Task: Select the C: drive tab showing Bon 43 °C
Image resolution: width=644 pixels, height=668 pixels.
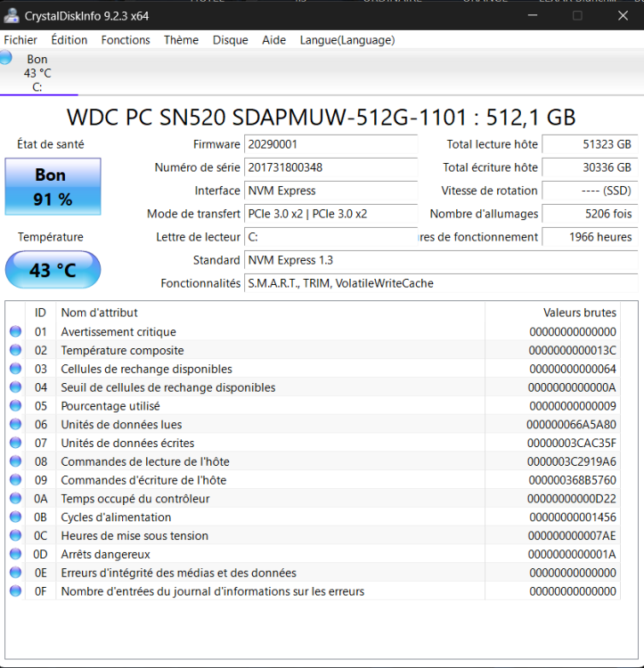Action: click(x=37, y=73)
